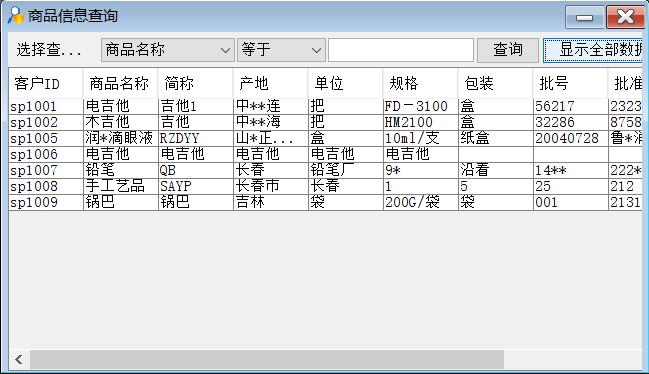Click the app icon in title bar
The image size is (649, 374).
click(16, 16)
